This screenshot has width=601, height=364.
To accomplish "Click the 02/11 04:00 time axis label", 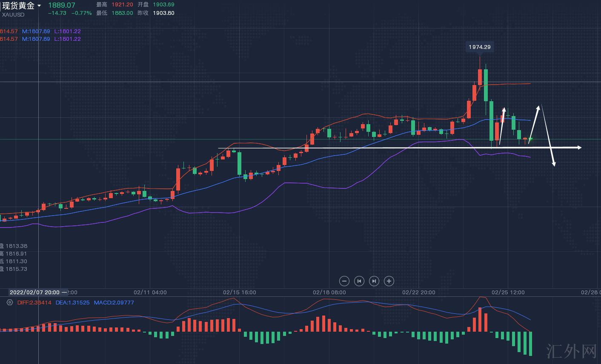I will 150,293.
